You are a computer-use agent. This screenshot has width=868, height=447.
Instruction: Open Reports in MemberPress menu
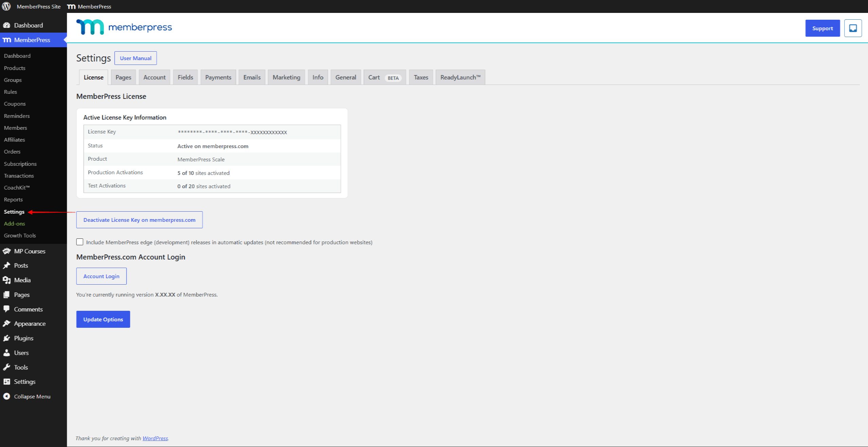pyautogui.click(x=13, y=199)
